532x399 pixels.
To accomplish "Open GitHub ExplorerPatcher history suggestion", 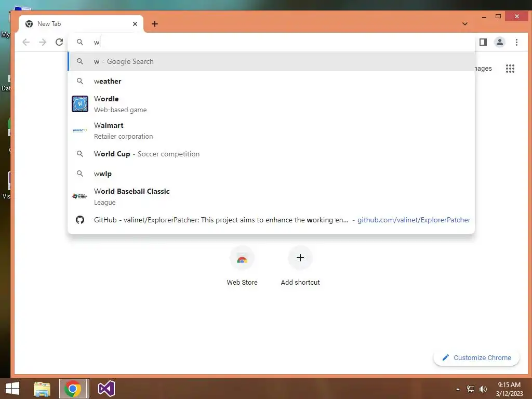I will [x=271, y=220].
